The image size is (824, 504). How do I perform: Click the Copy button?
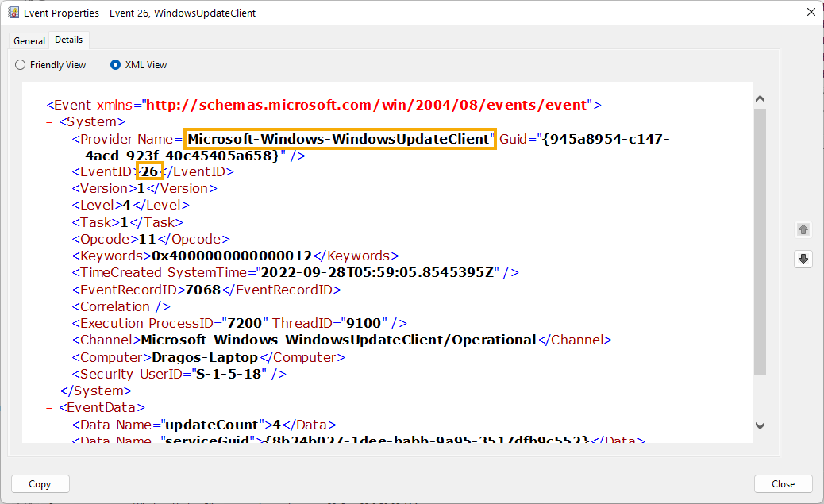[x=40, y=484]
